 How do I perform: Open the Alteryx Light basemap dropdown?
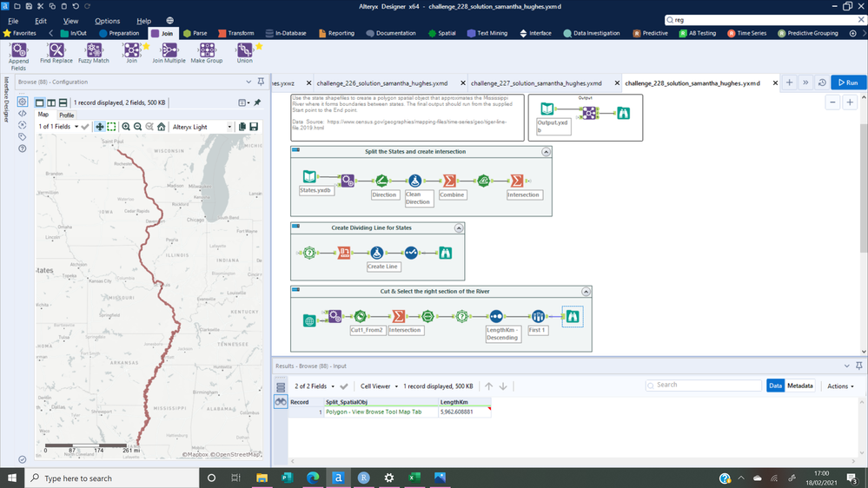pos(202,127)
